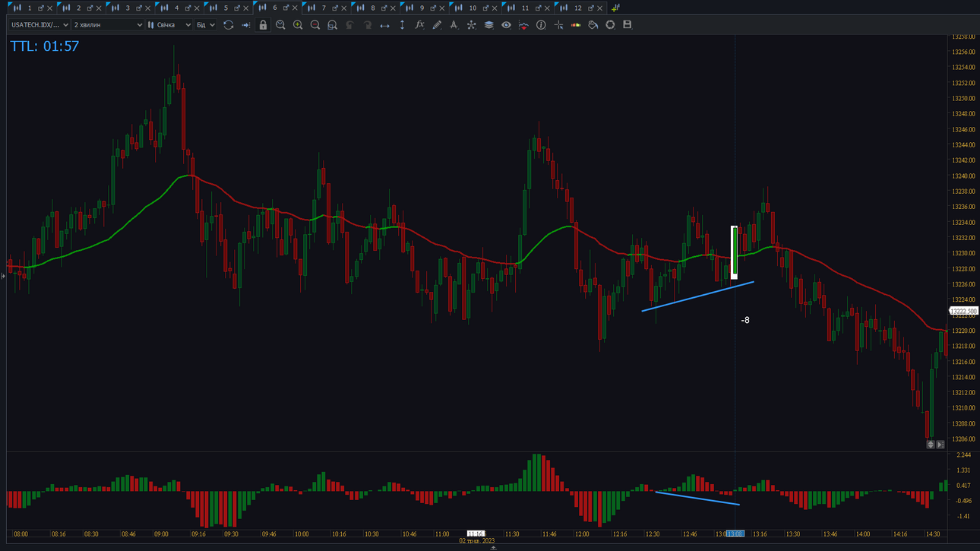This screenshot has height=551, width=980.
Task: Click the refresh chart data icon
Action: 228,25
